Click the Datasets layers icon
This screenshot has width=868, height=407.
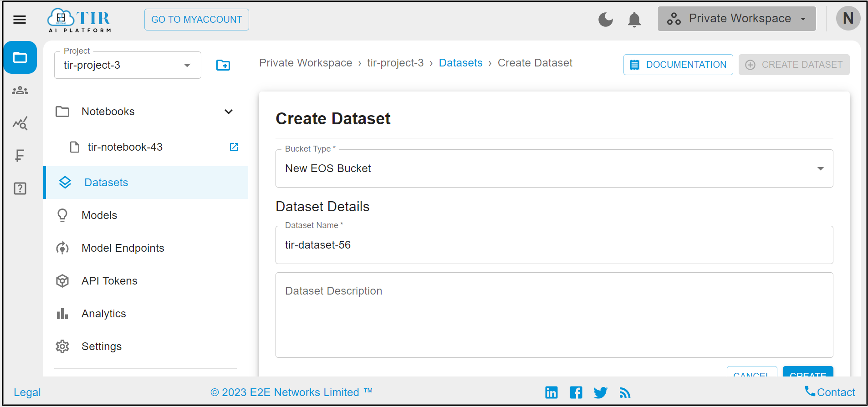coord(65,183)
